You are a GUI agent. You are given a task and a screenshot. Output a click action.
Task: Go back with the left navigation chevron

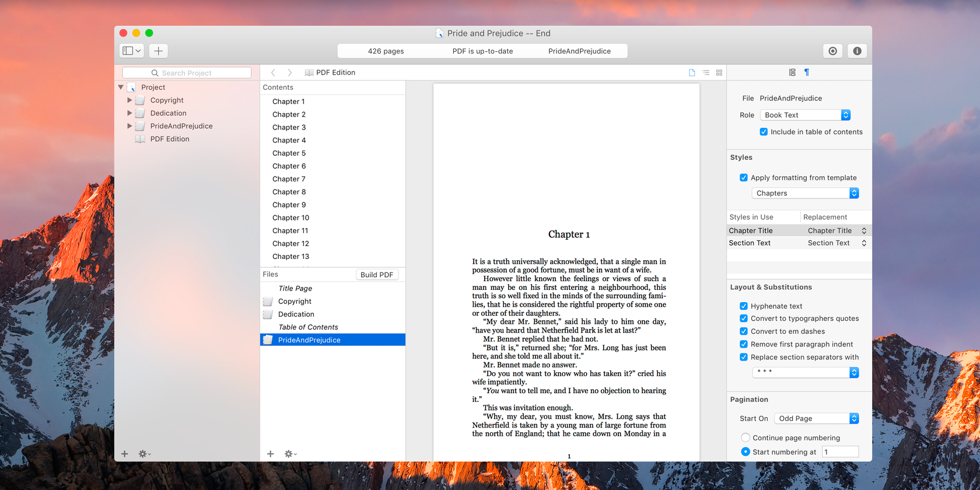click(x=273, y=72)
